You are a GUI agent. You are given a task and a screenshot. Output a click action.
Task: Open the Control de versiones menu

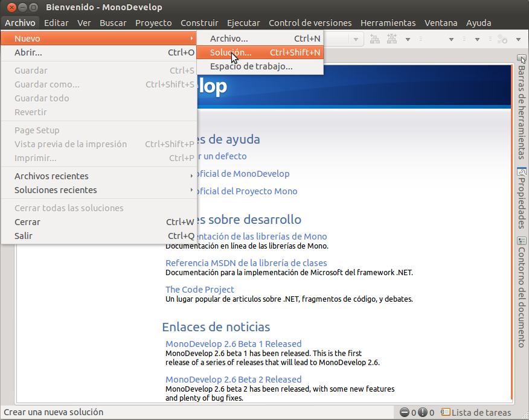tap(310, 23)
